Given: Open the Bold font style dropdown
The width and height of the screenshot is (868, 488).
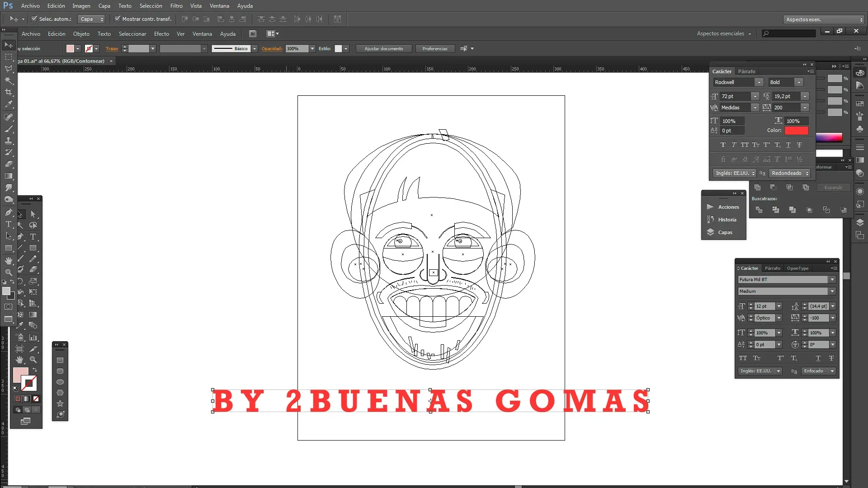Looking at the screenshot, I should click(799, 82).
